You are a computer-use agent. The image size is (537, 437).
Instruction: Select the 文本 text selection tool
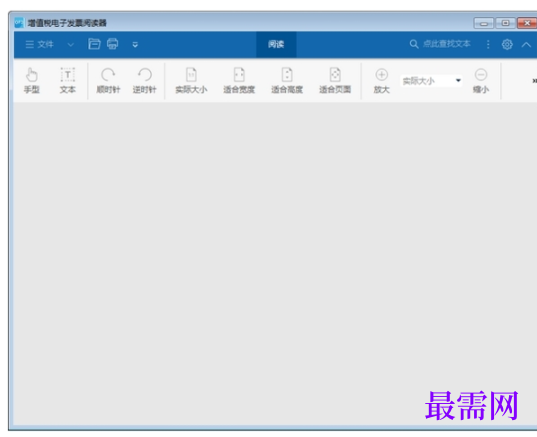[67, 81]
